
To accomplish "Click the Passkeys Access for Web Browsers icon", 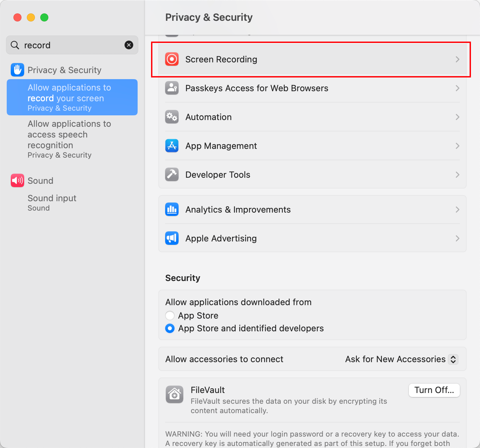I will click(172, 88).
